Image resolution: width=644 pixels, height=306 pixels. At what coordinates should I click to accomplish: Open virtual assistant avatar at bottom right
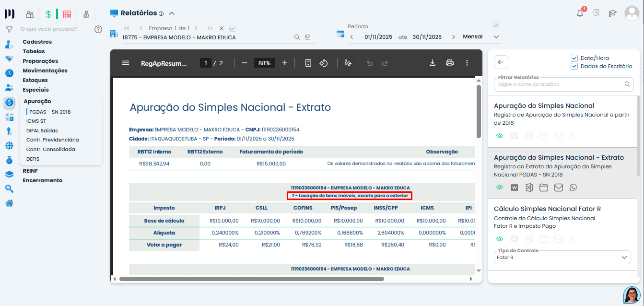pyautogui.click(x=632, y=294)
